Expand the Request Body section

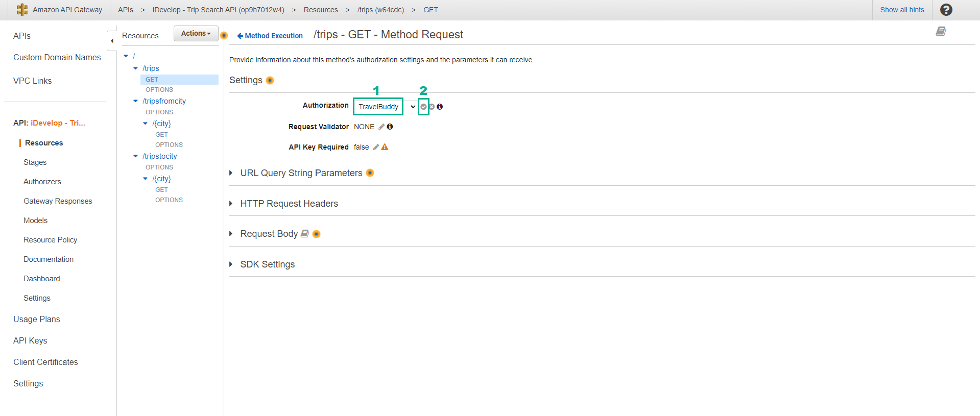[x=231, y=234]
